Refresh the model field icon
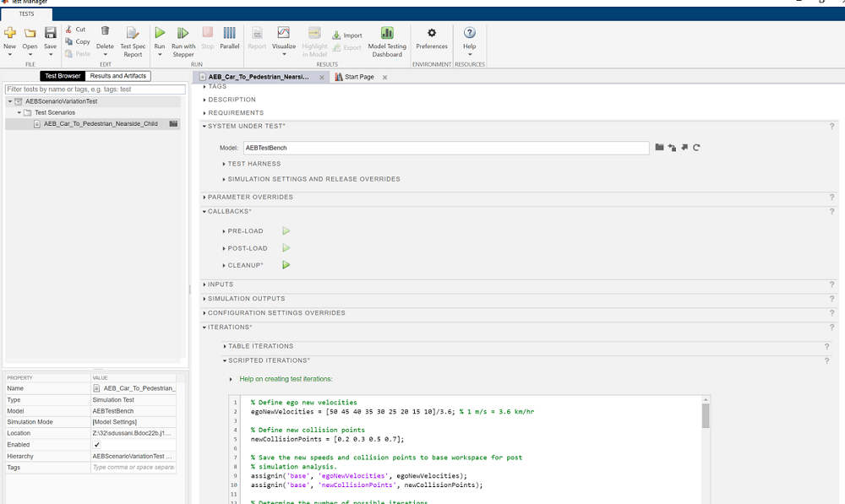Screen dimensions: 845x504 coord(697,148)
